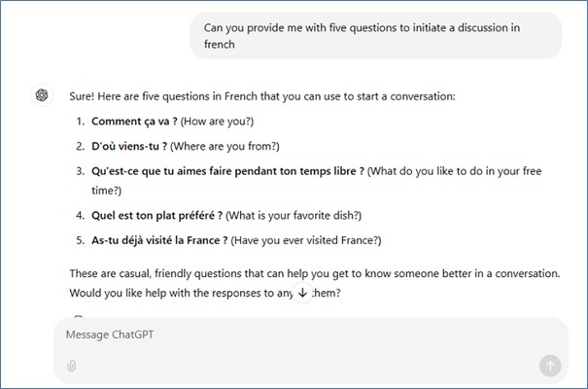Click the paperclip attach file icon
This screenshot has height=389, width=588.
(71, 366)
